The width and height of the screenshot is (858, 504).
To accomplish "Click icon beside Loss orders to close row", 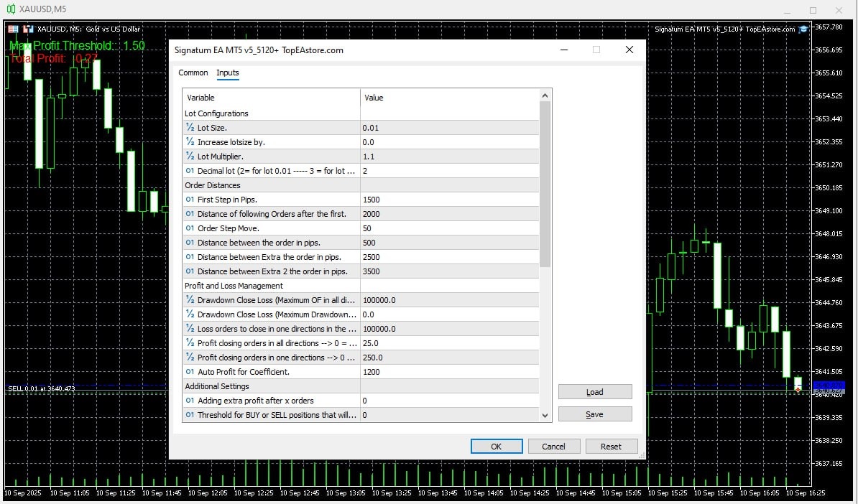I will (x=190, y=329).
